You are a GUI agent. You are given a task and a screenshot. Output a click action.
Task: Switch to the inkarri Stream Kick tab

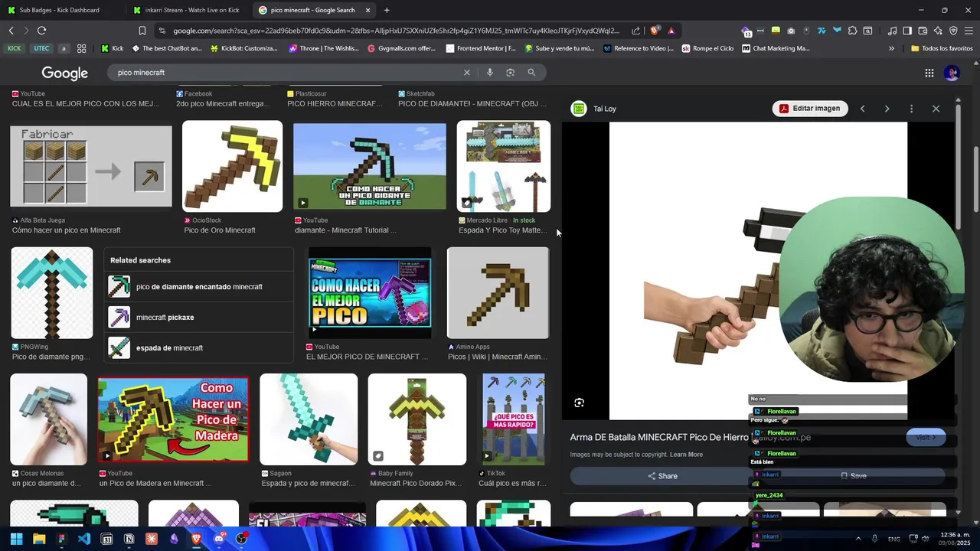[x=188, y=10]
